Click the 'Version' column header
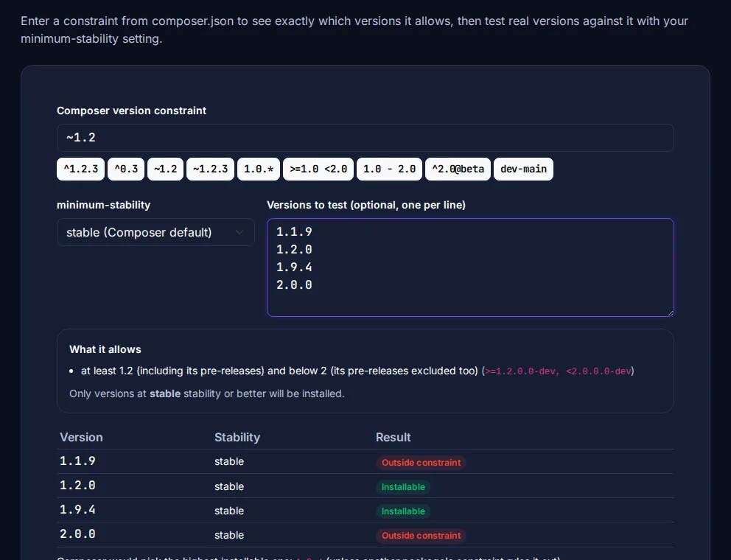The image size is (731, 560). (x=81, y=438)
